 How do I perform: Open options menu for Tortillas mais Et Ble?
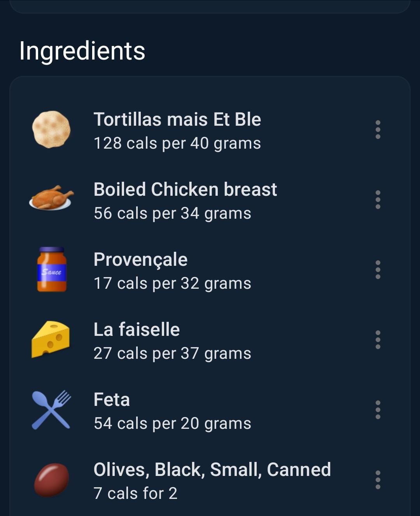pos(378,130)
